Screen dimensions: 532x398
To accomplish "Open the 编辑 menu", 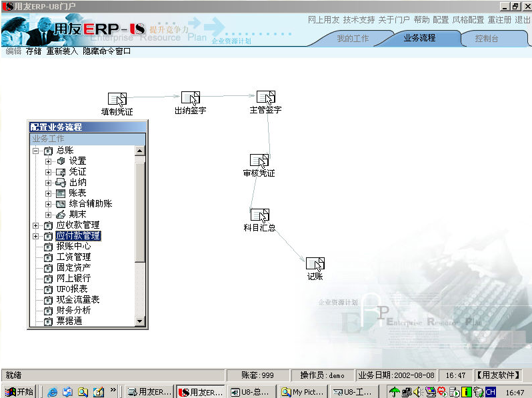I will [13, 51].
